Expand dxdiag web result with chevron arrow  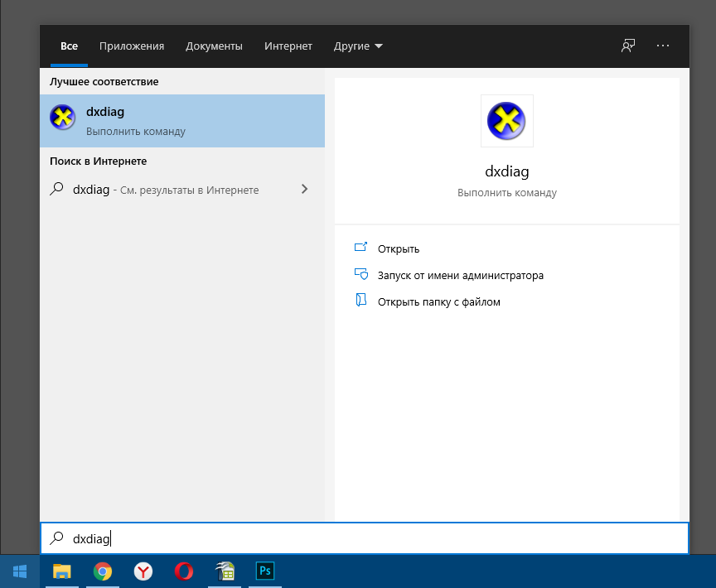point(304,189)
